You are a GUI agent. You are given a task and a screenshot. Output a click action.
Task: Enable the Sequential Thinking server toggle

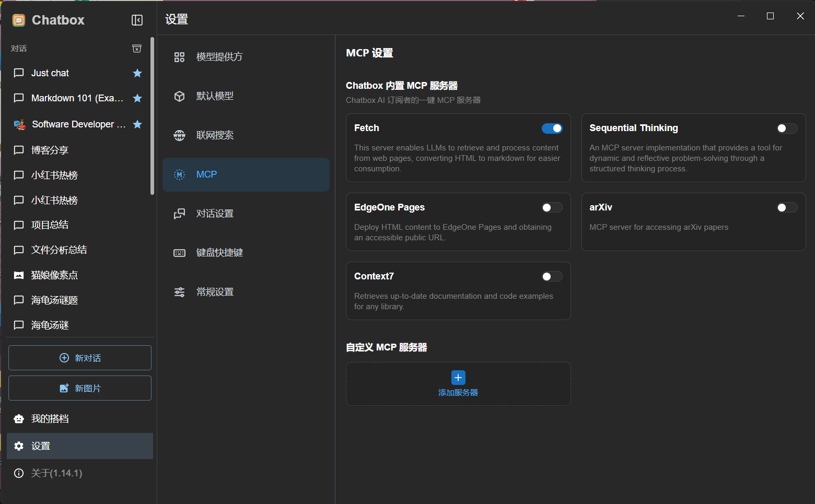787,128
